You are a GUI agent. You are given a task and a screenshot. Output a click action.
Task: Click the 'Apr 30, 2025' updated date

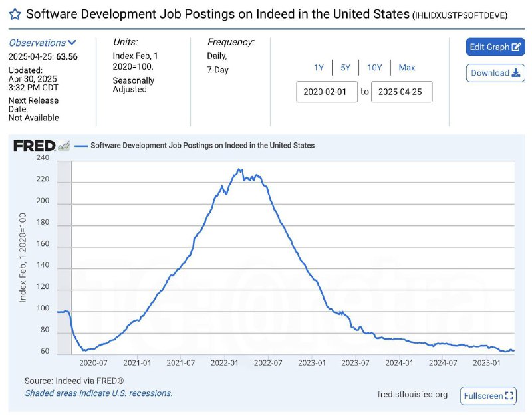tap(33, 79)
